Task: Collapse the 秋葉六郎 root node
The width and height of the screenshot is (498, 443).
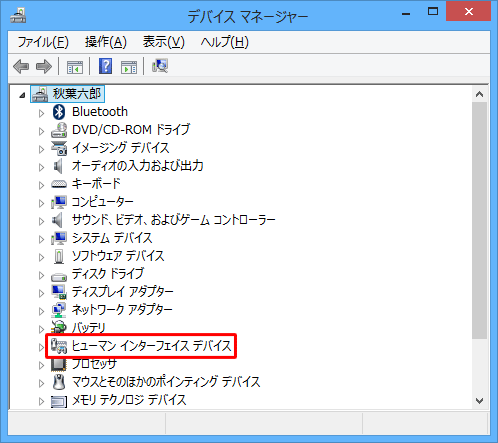Action: click(22, 95)
